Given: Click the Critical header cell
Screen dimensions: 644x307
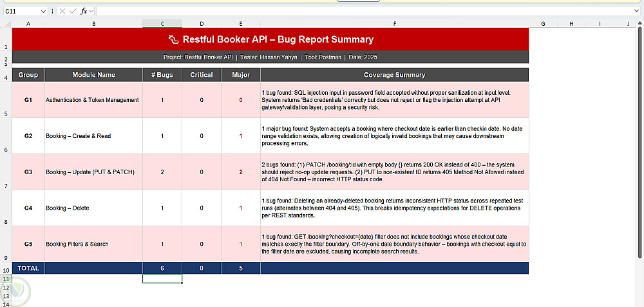Looking at the screenshot, I should tap(202, 75).
